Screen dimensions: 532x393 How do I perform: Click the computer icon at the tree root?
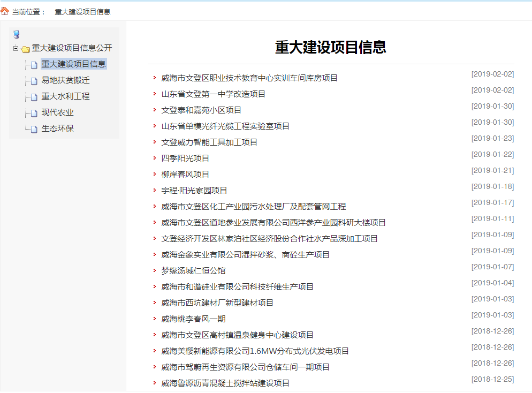[17, 35]
